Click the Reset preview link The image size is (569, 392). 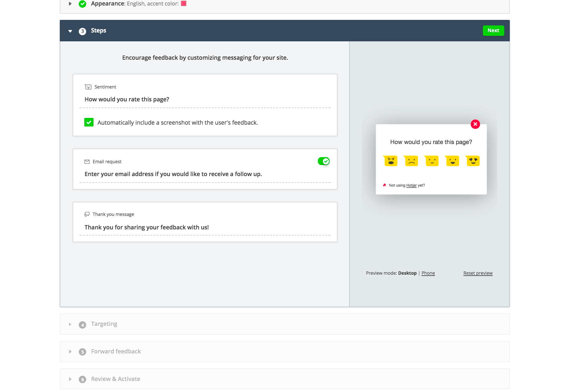pyautogui.click(x=478, y=273)
